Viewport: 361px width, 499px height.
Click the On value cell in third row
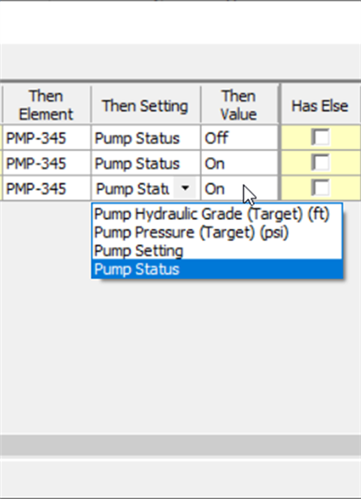(x=239, y=189)
